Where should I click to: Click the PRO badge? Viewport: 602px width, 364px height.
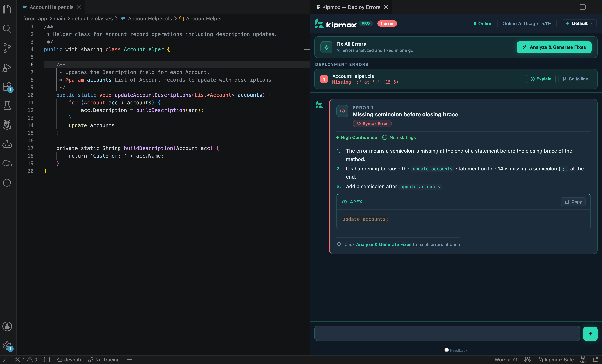click(x=366, y=23)
